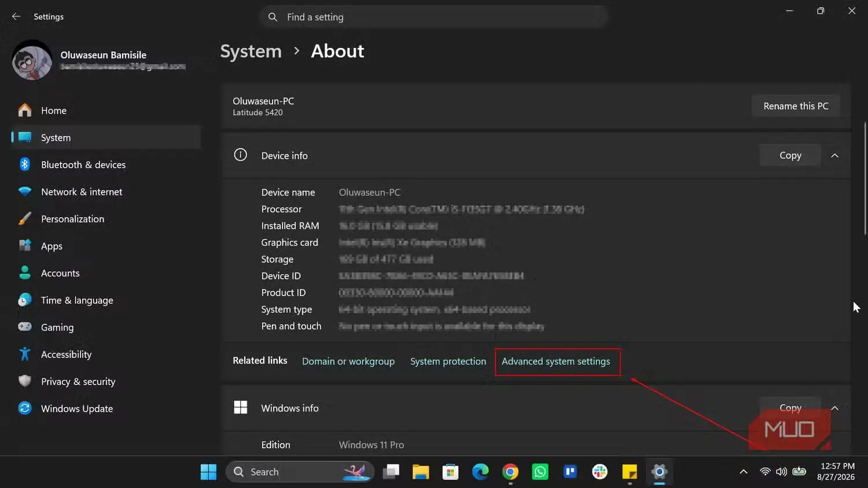The width and height of the screenshot is (868, 488).
Task: Open Advanced system settings link
Action: coord(556,361)
